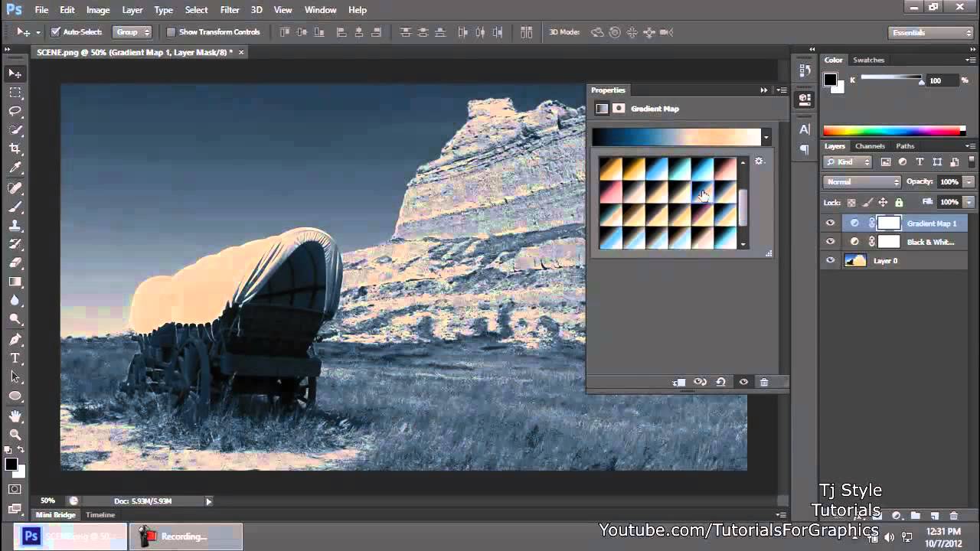Switch to the Paths tab
980x551 pixels.
click(x=905, y=146)
